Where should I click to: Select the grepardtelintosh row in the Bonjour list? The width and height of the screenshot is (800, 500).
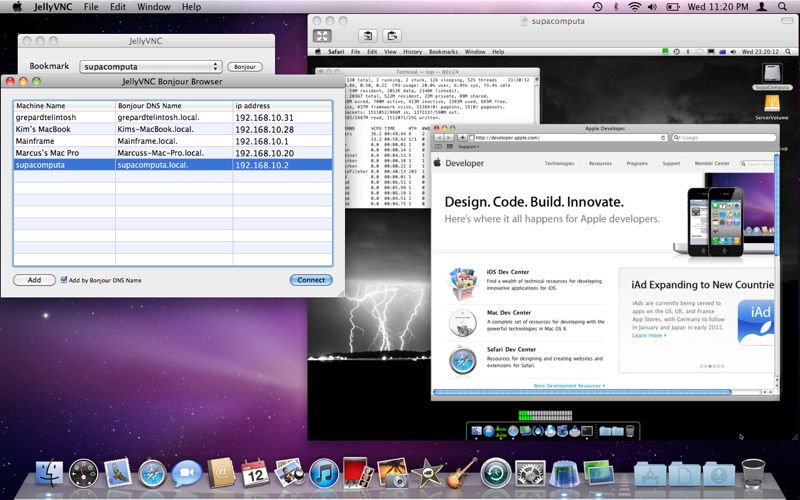172,117
